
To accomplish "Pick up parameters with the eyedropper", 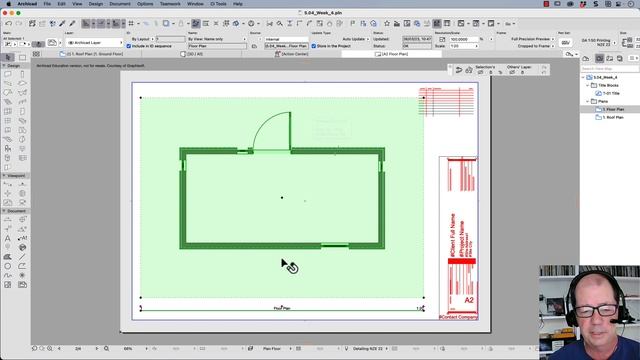I will pos(62,24).
